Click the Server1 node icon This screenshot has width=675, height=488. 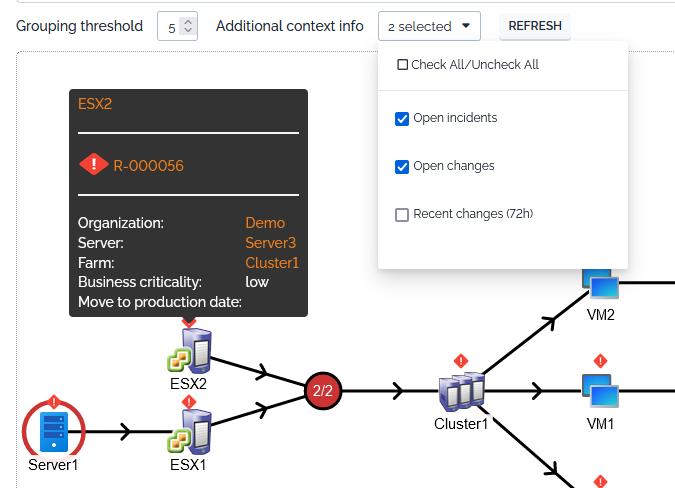point(53,431)
